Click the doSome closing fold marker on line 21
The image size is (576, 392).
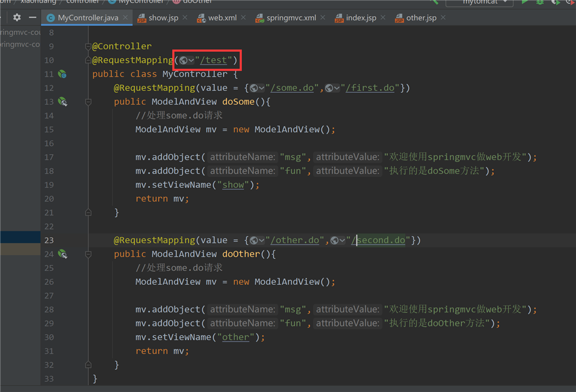coord(88,213)
